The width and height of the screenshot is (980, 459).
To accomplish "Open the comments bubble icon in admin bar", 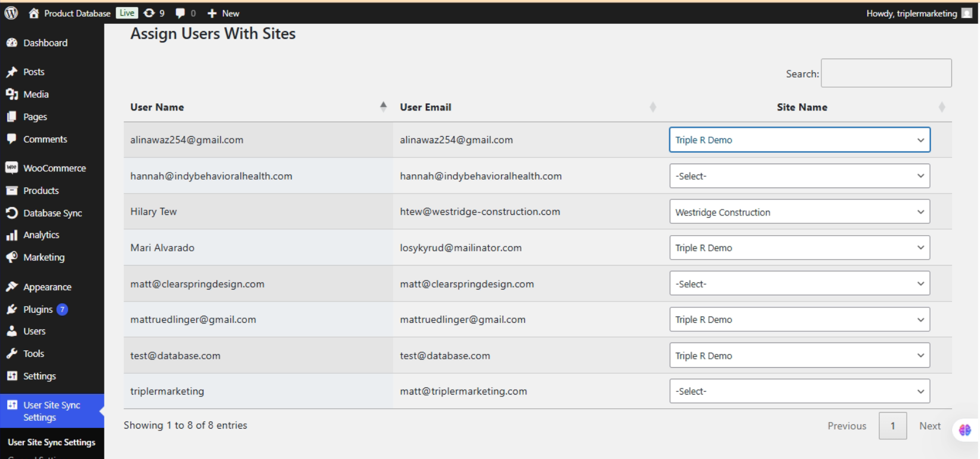I will 180,13.
